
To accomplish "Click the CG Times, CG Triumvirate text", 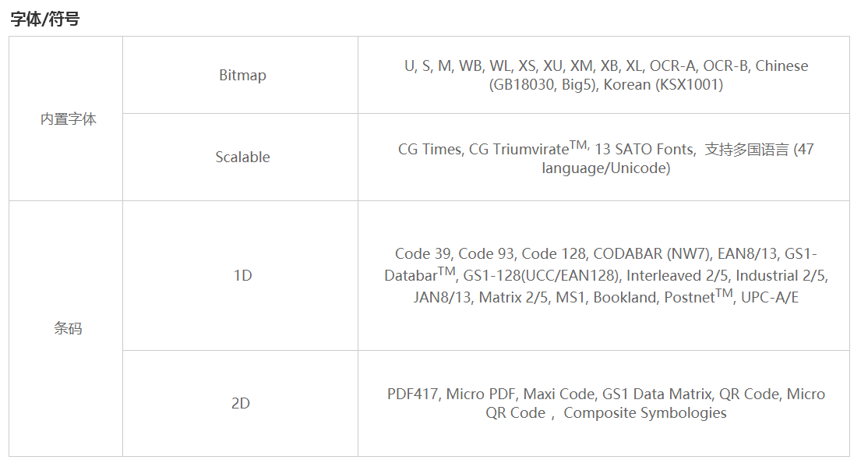I will click(483, 150).
